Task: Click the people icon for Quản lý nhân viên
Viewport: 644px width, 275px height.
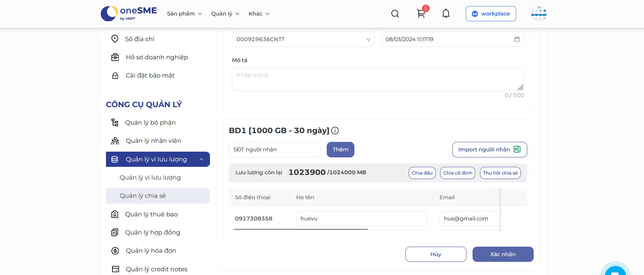Action: 115,141
